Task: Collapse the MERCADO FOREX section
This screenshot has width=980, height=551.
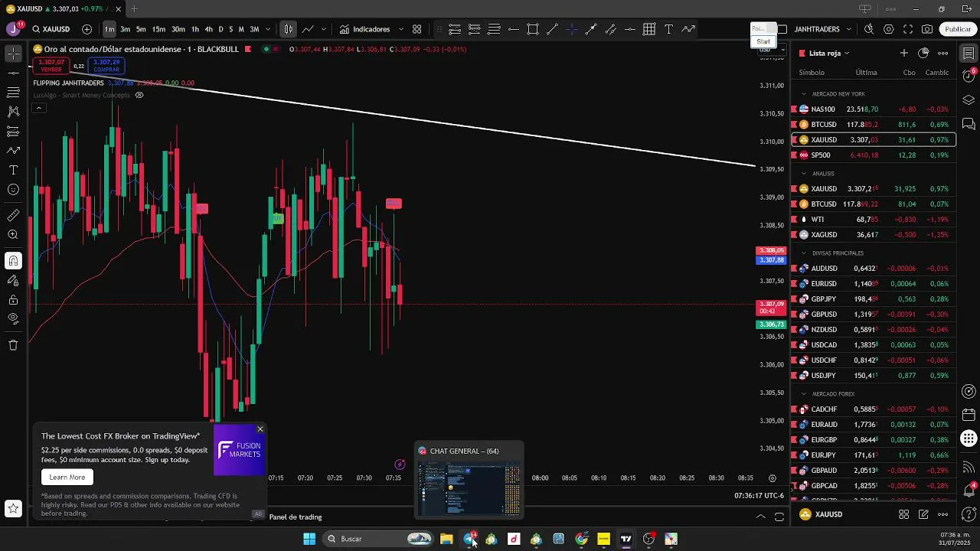Action: tap(804, 394)
